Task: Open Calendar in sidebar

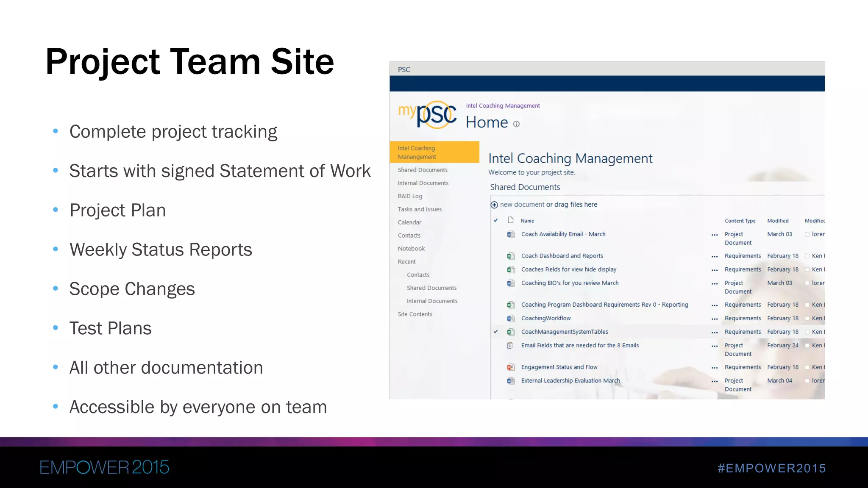Action: point(409,222)
